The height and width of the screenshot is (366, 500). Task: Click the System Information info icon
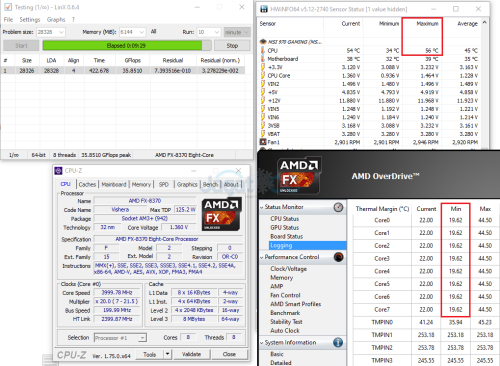tap(338, 342)
